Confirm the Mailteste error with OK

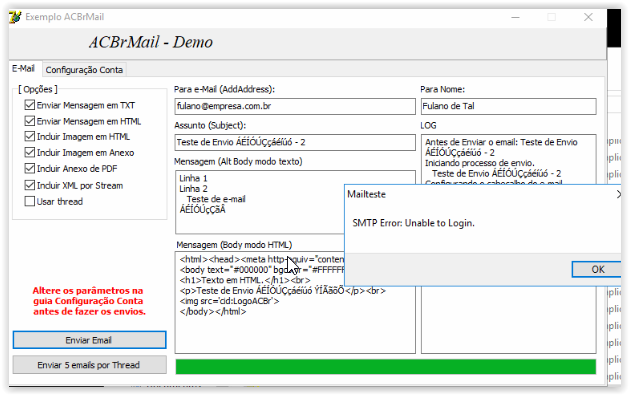(597, 269)
